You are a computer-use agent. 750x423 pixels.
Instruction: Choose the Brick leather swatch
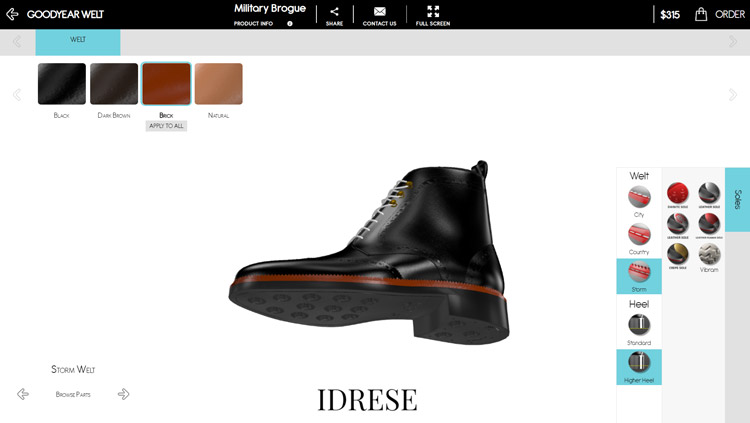tap(166, 84)
